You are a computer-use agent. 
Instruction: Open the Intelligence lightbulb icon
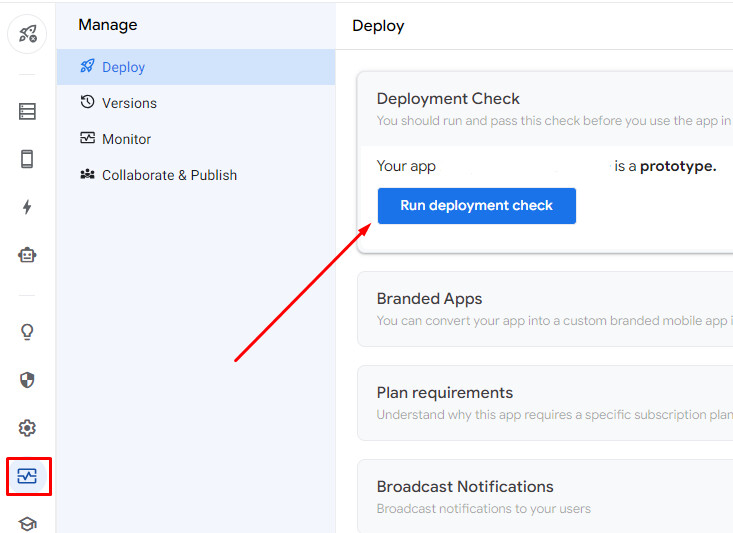(x=27, y=332)
